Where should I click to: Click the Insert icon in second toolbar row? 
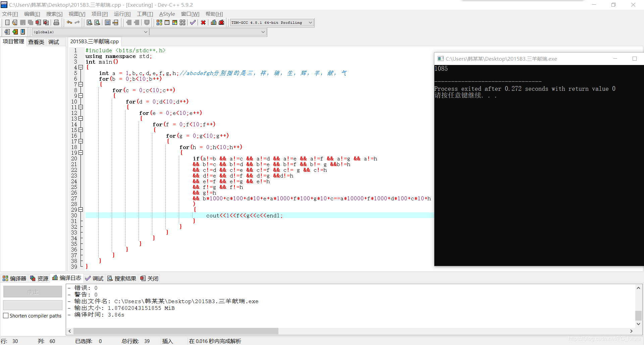coord(7,32)
